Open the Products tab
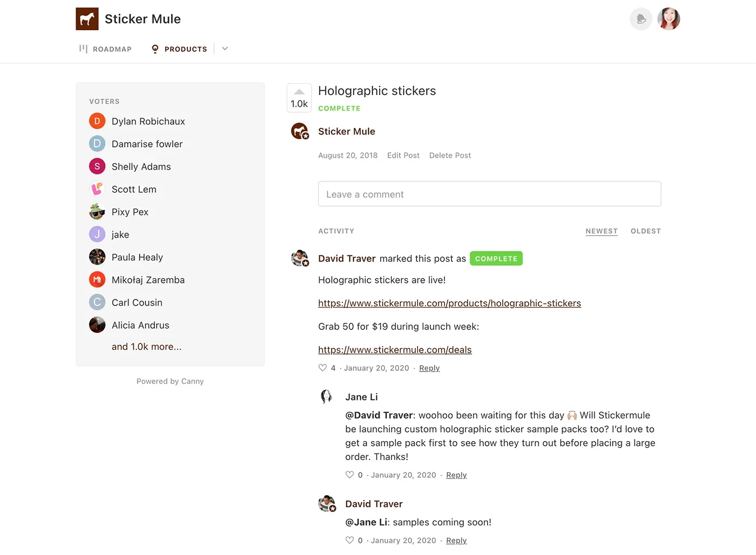The image size is (756, 555). coord(179,49)
